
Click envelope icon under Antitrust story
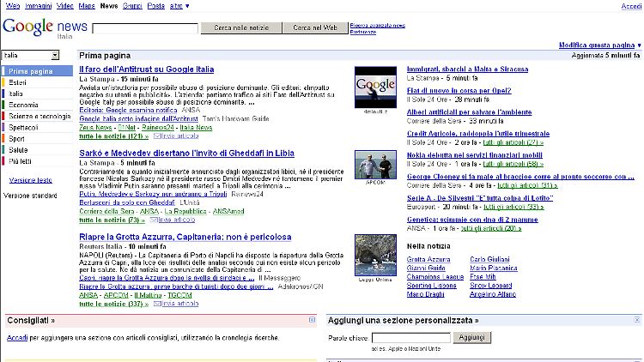click(131, 136)
